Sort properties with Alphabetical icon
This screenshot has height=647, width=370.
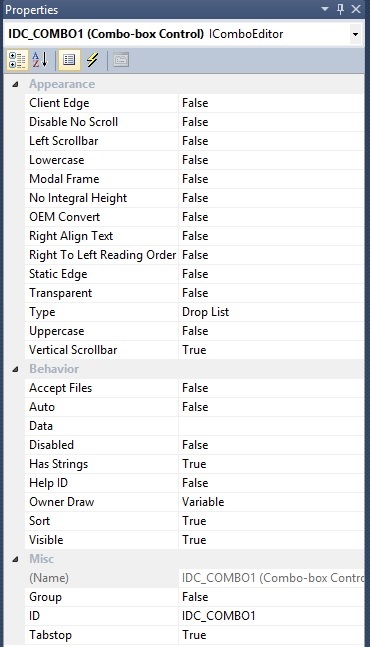[x=40, y=60]
